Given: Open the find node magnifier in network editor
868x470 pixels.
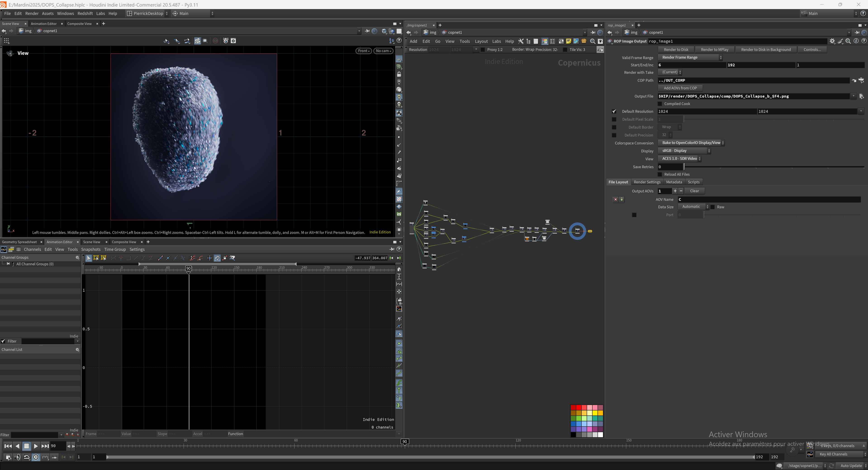Looking at the screenshot, I should coord(592,41).
